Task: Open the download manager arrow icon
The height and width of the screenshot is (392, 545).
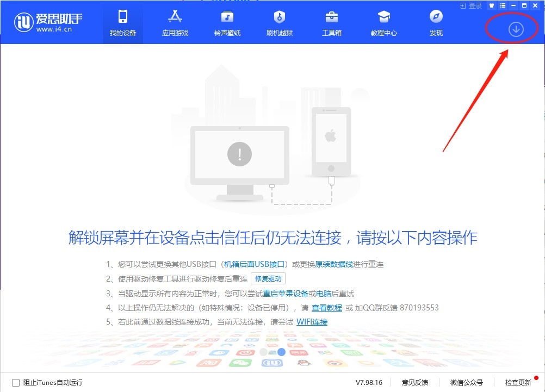Action: click(x=516, y=29)
